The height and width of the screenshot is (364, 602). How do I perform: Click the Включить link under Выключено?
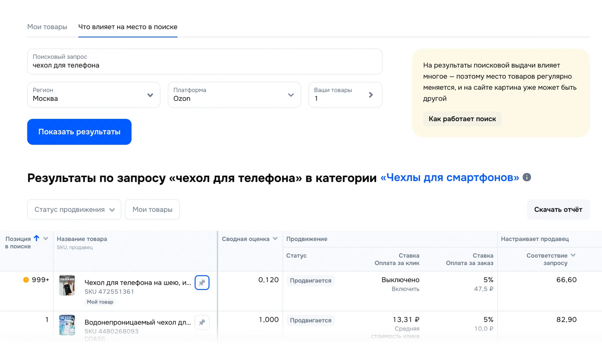point(405,289)
